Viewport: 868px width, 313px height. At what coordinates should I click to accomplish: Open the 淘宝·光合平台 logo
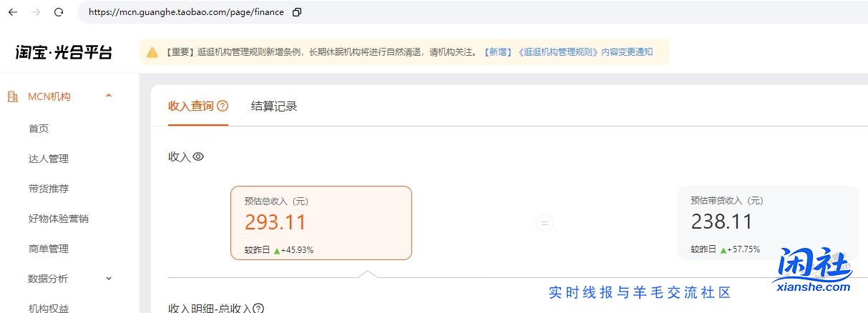pyautogui.click(x=64, y=52)
